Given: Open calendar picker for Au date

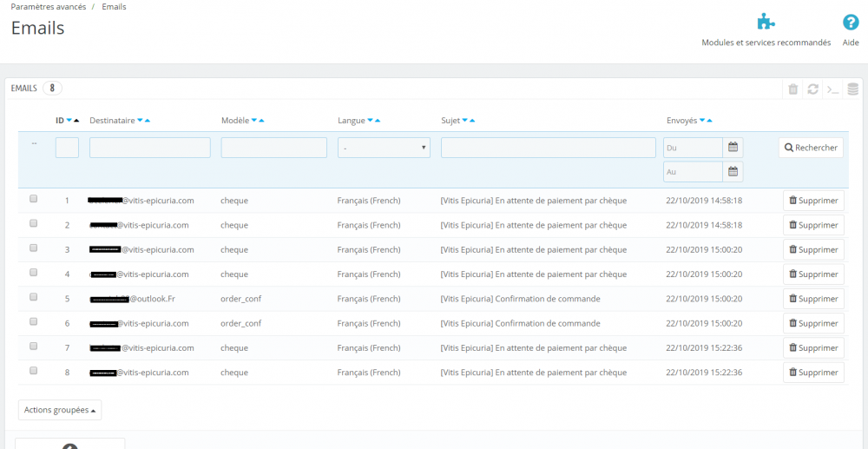Looking at the screenshot, I should [x=733, y=172].
